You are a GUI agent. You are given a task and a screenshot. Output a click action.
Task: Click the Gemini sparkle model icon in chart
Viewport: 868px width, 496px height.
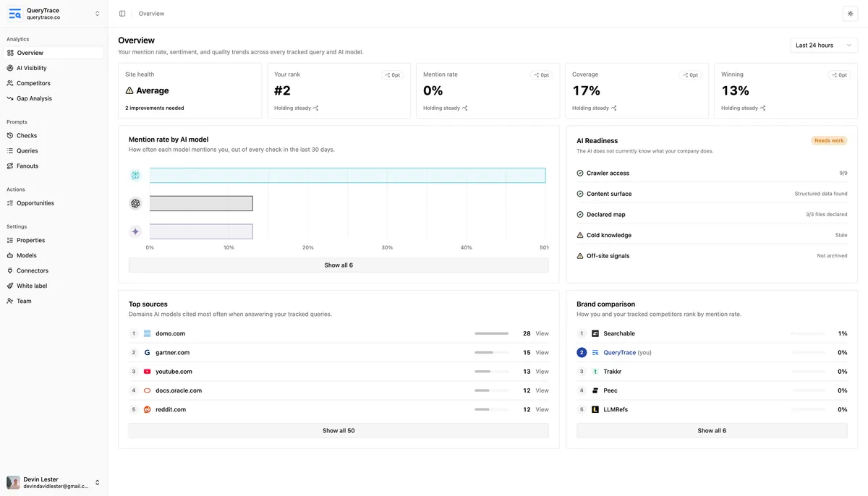[135, 231]
